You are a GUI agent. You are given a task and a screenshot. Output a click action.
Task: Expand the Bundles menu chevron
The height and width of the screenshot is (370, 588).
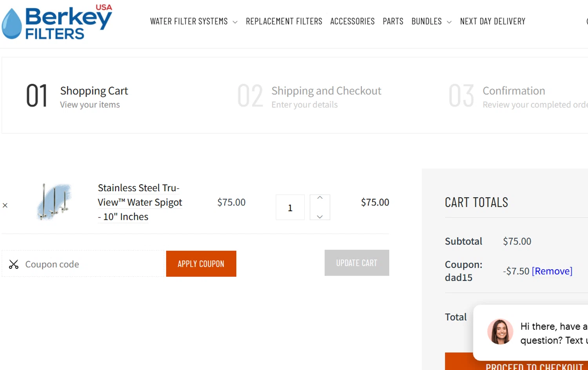449,22
